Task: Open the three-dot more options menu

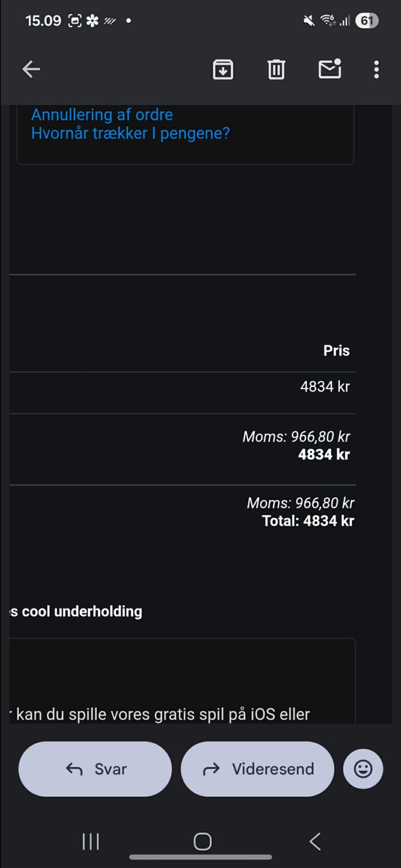Action: (376, 69)
